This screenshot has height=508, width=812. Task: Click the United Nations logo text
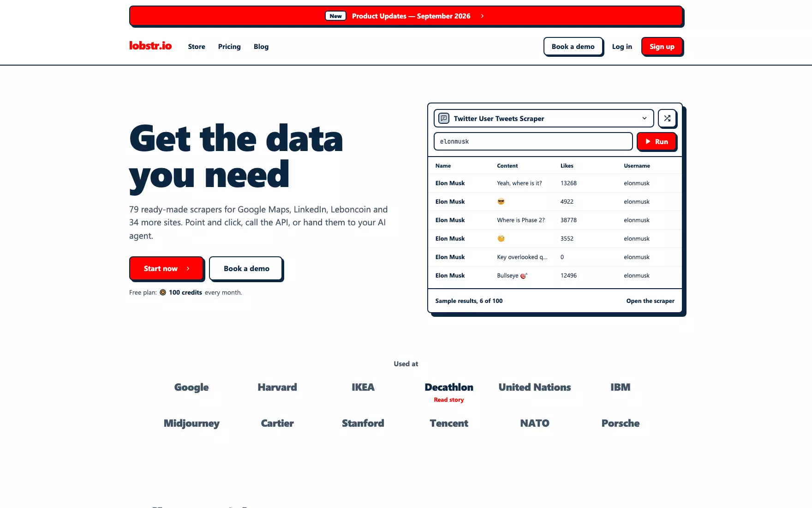click(x=535, y=387)
